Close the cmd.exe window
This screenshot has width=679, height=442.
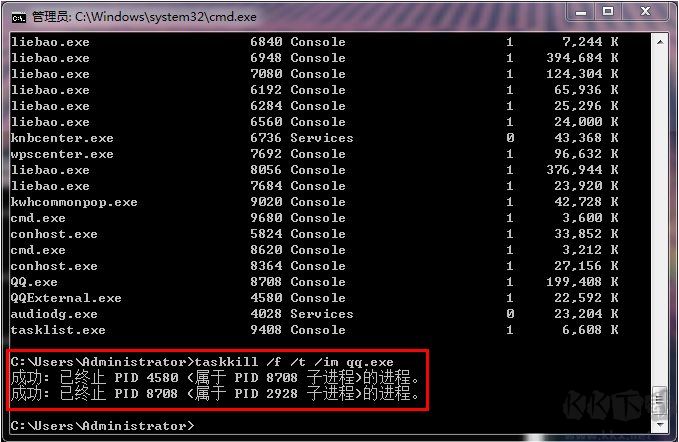645,12
